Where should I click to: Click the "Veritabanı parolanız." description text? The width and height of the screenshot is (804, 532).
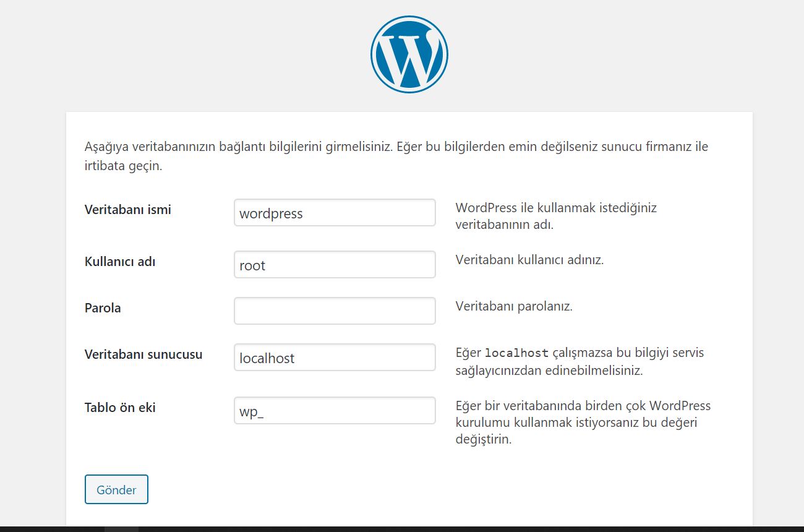[514, 306]
